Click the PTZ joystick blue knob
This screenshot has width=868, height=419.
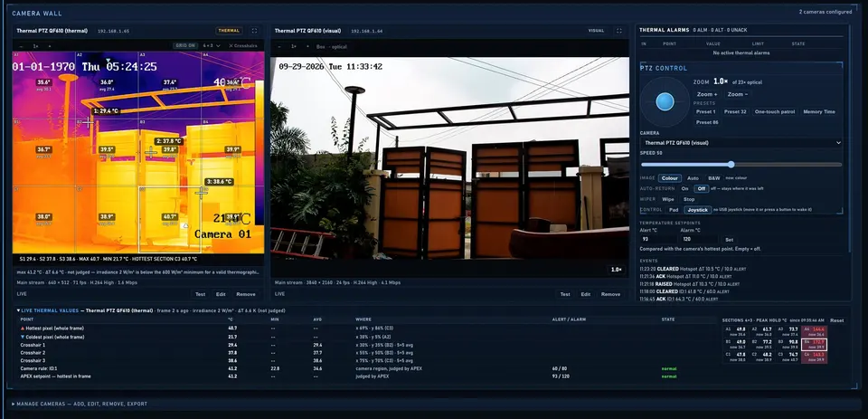[665, 101]
